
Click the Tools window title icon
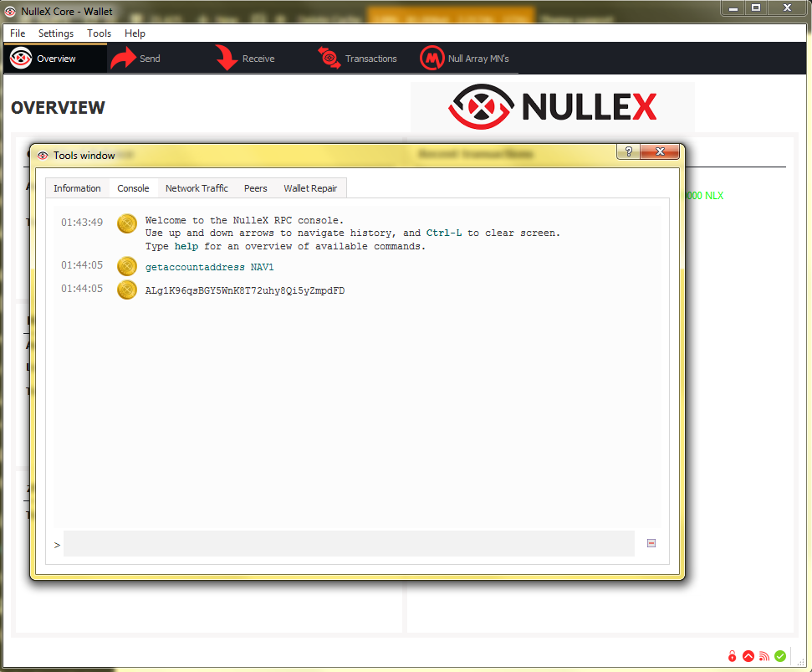click(43, 156)
